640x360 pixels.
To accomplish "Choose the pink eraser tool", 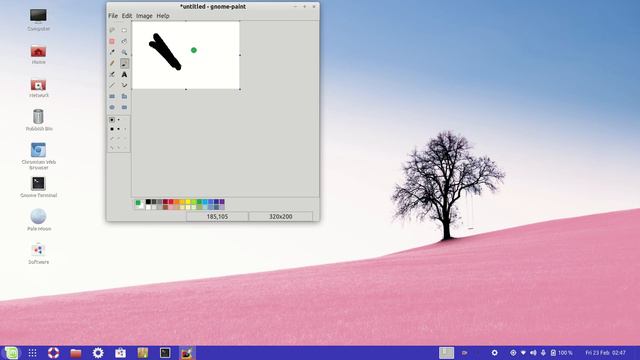I will click(112, 41).
